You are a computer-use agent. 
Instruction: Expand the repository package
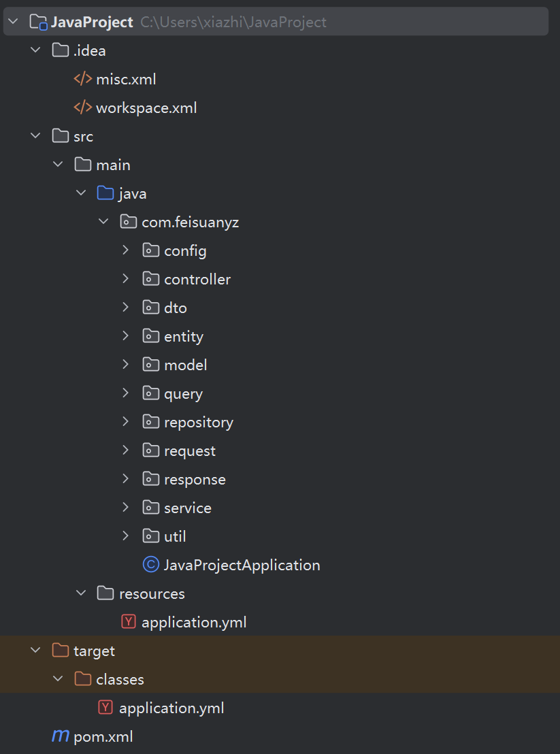125,422
